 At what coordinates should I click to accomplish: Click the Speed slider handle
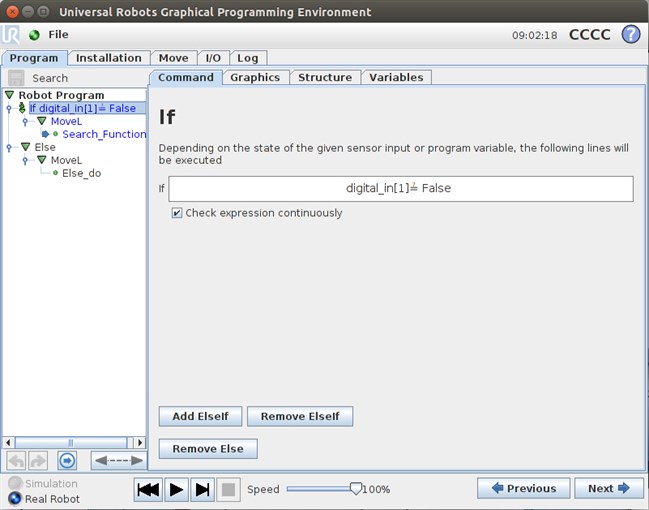(356, 488)
